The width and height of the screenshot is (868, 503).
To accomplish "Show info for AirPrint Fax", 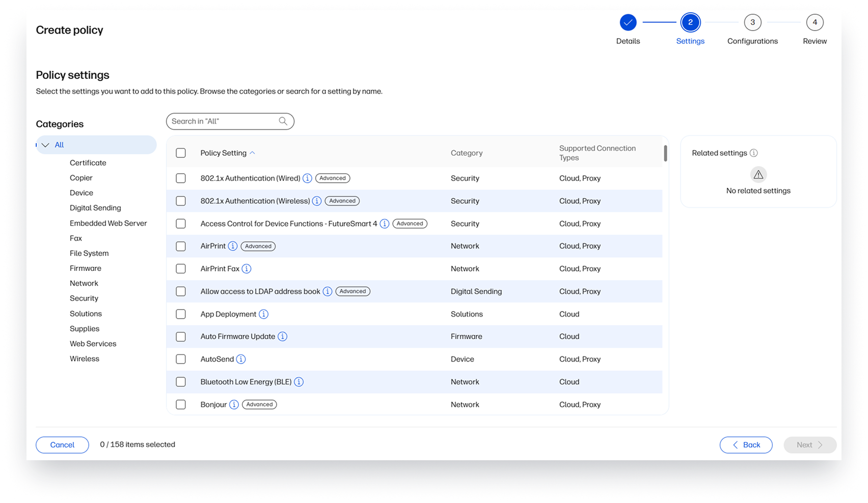I will pos(247,269).
